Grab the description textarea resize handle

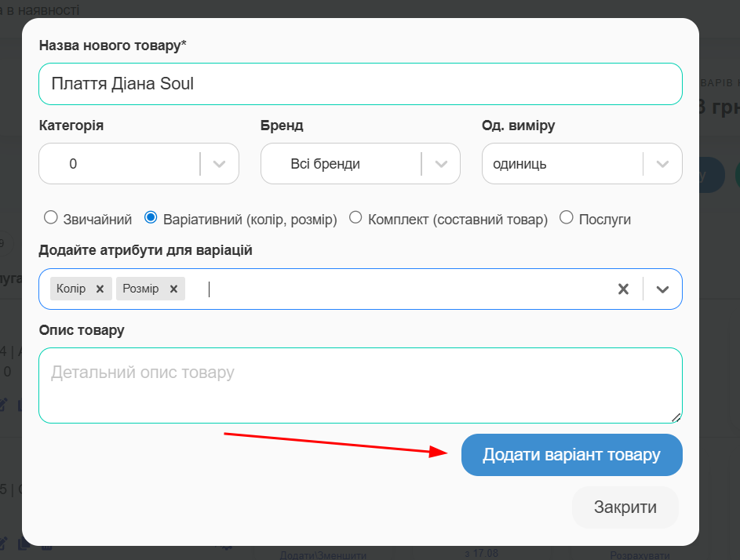[676, 417]
